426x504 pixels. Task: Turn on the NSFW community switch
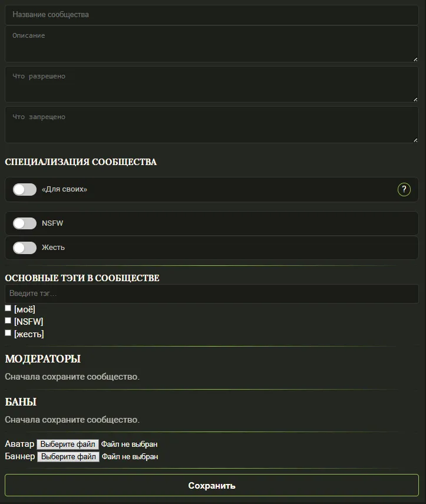click(25, 223)
